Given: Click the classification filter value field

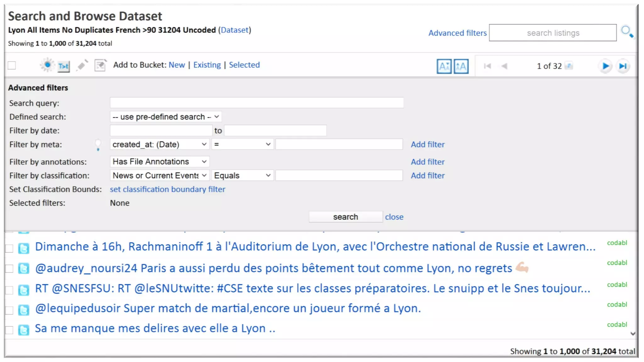Looking at the screenshot, I should (x=339, y=175).
